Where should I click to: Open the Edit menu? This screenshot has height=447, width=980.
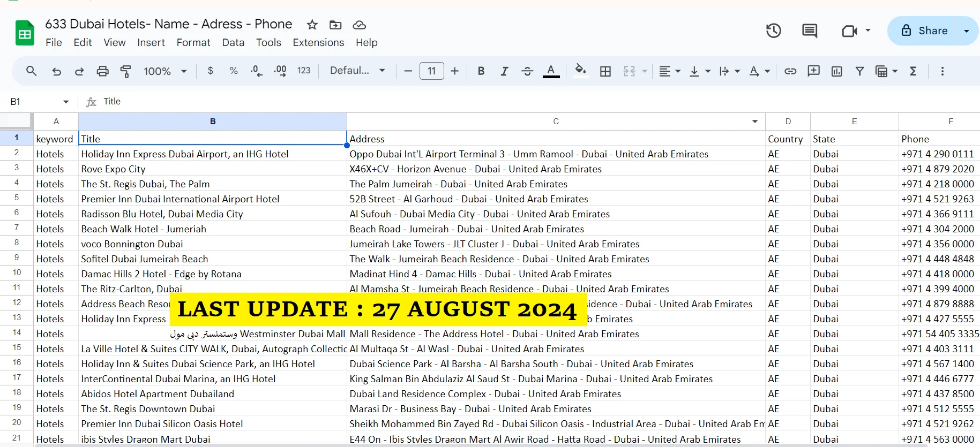pyautogui.click(x=83, y=42)
